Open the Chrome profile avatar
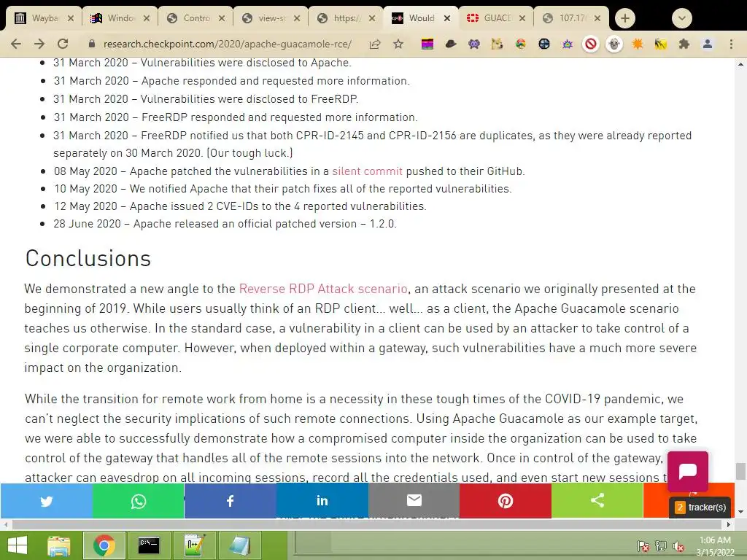The height and width of the screenshot is (560, 747). [x=708, y=44]
